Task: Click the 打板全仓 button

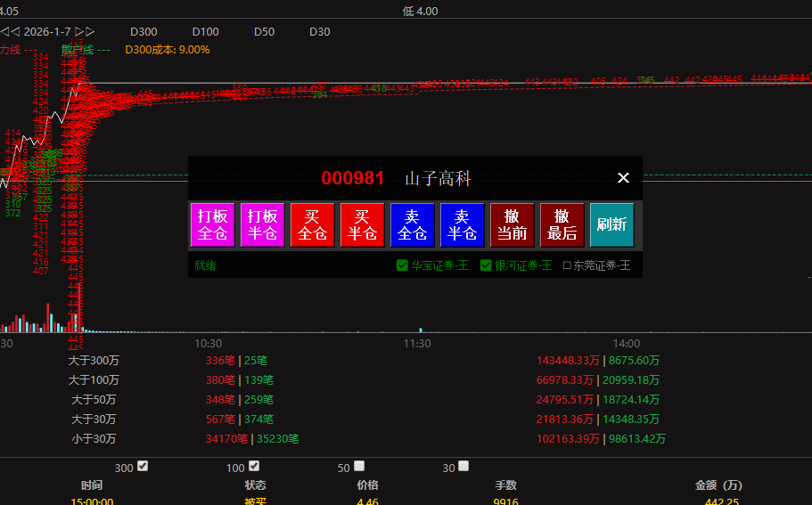Action: (212, 224)
